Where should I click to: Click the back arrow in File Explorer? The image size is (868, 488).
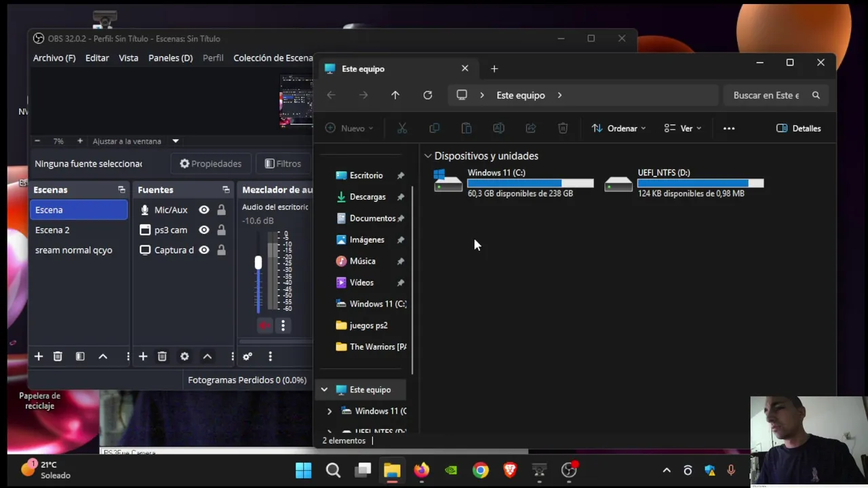pyautogui.click(x=331, y=96)
